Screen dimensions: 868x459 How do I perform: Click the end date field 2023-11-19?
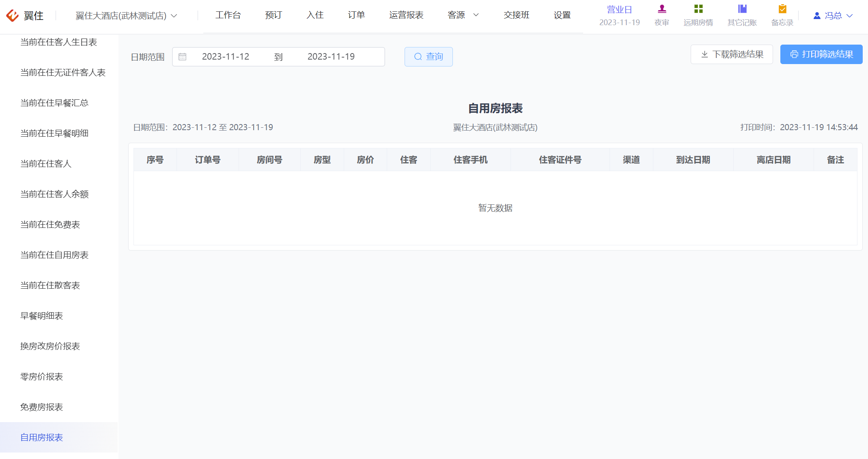pos(331,57)
